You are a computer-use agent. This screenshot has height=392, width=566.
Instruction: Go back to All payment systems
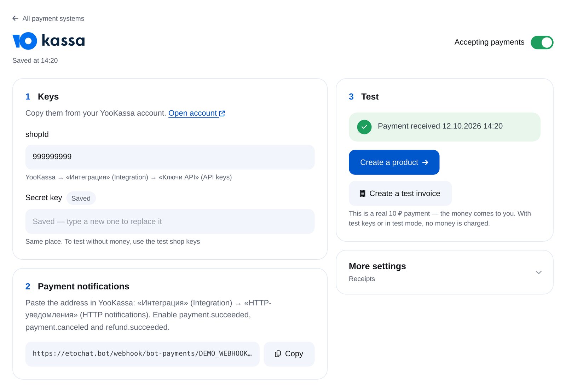coord(48,18)
